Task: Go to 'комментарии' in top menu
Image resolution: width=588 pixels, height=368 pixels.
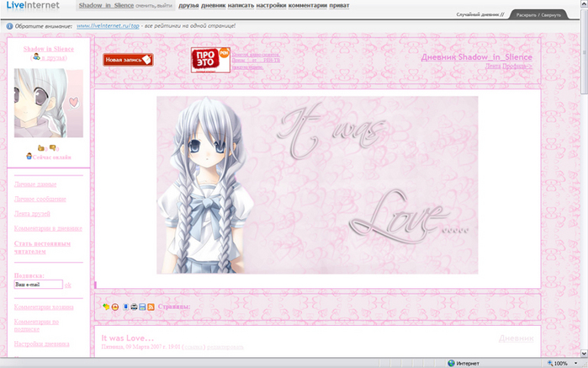Action: point(308,6)
